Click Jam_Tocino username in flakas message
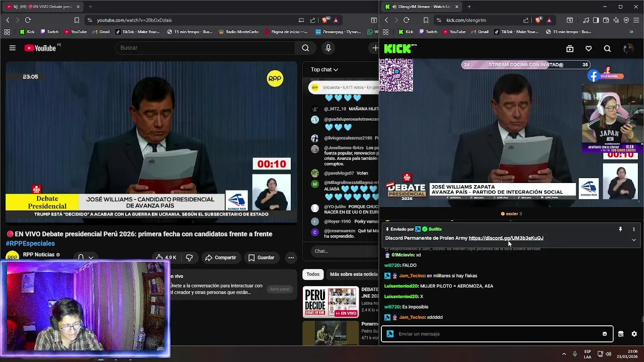Viewport: 644px width, 362px height. tap(412, 276)
